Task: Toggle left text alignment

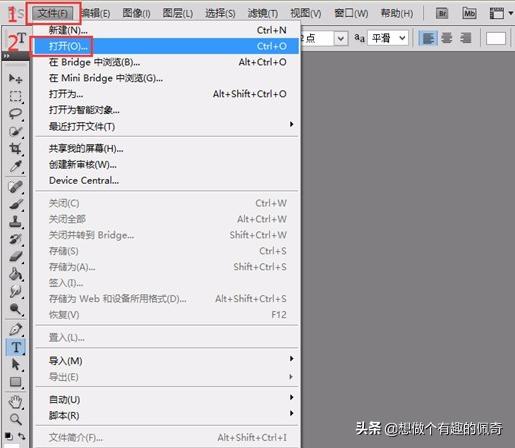Action: (x=428, y=38)
